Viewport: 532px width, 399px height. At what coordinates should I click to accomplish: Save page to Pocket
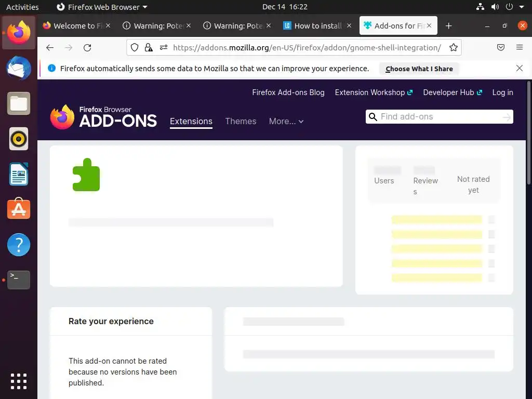501,47
